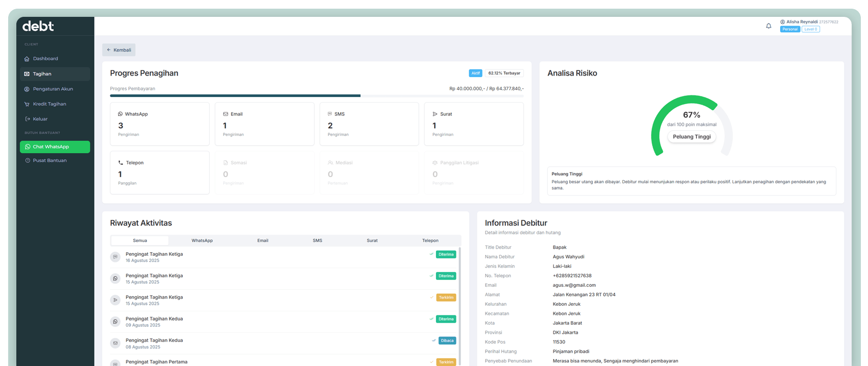Click the user avatar icon beside Alisha Reynaldi
This screenshot has height=366, width=868.
[782, 22]
